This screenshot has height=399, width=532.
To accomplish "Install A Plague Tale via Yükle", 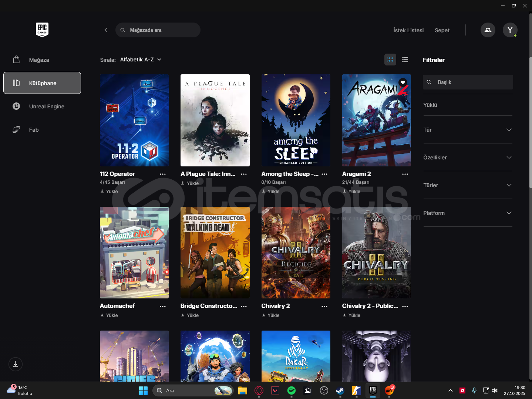I will 190,183.
